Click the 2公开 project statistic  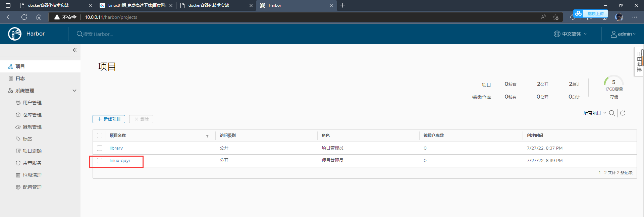[543, 84]
